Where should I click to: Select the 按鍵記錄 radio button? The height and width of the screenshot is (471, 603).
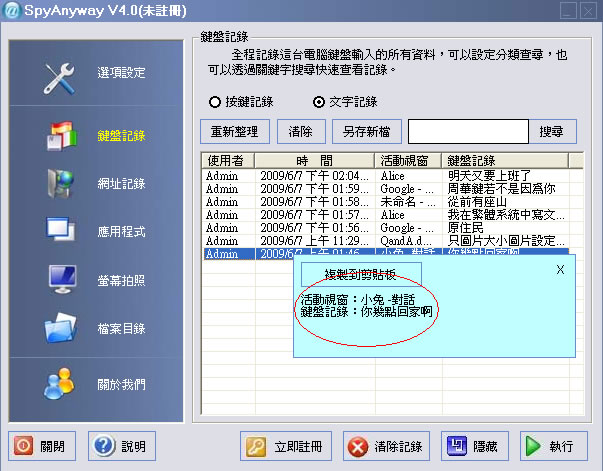point(214,102)
